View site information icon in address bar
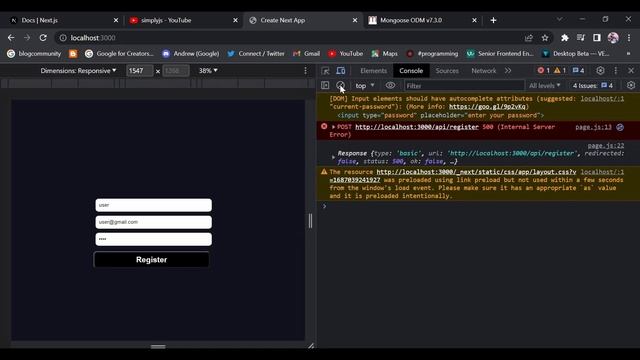This screenshot has width=640, height=360. click(63, 38)
